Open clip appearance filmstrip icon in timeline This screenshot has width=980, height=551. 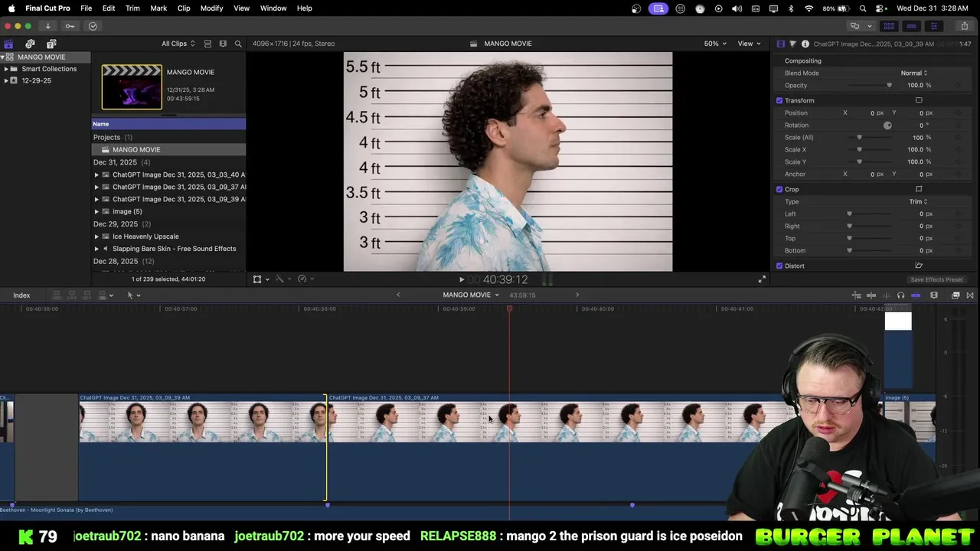coord(934,295)
